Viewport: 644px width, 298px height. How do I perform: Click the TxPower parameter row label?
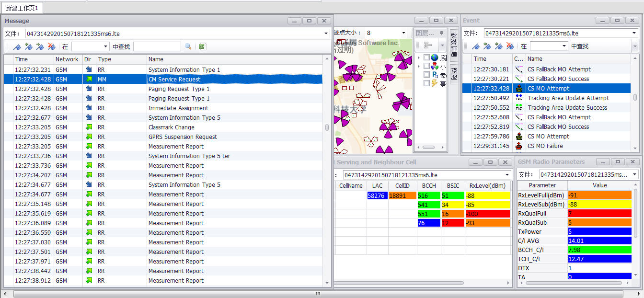click(x=542, y=231)
